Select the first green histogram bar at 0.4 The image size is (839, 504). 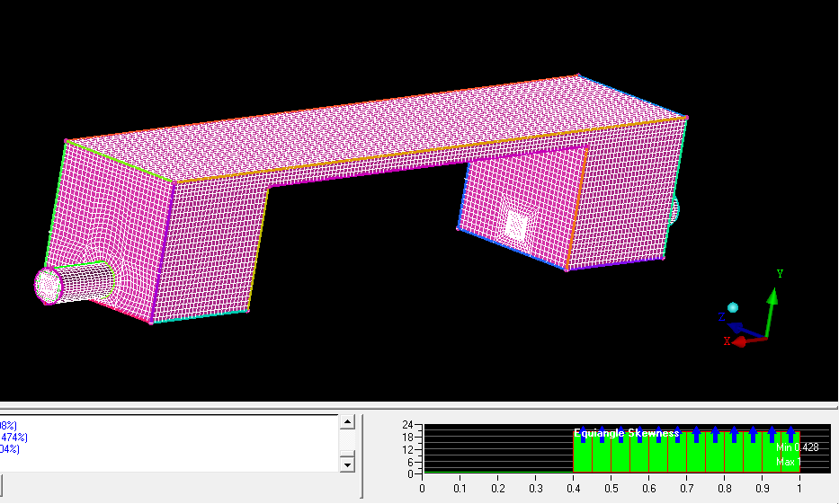(x=583, y=452)
